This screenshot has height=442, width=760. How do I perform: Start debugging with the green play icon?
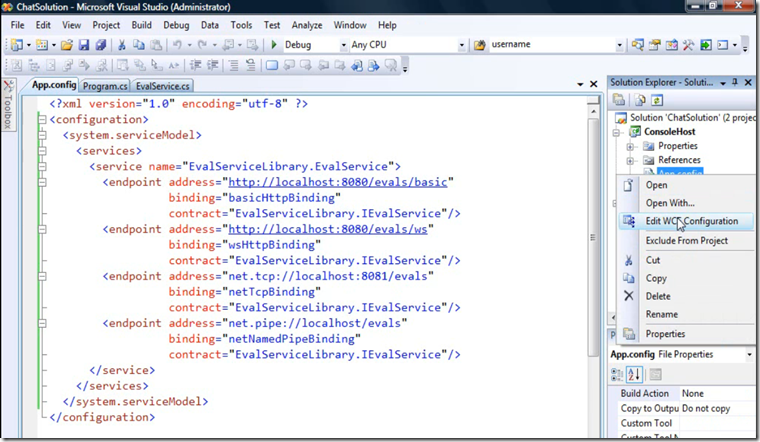[274, 45]
